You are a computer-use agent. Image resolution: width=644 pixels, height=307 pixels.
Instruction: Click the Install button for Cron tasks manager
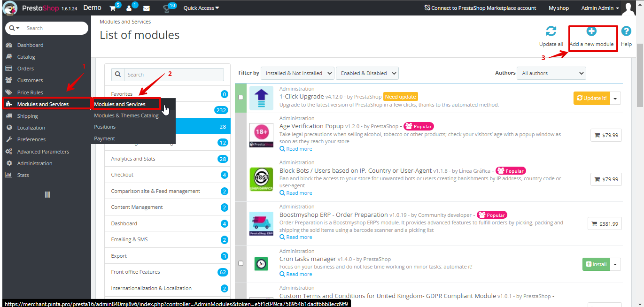tap(596, 264)
